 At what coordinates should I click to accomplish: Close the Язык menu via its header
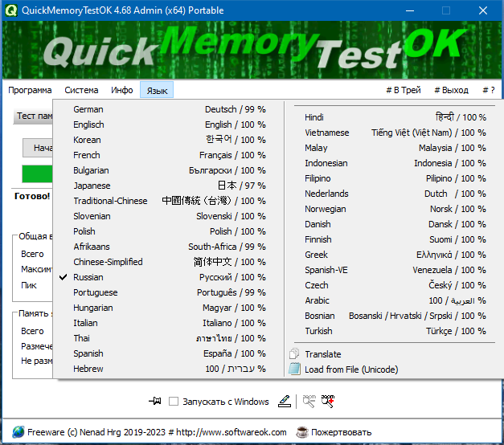[x=157, y=90]
